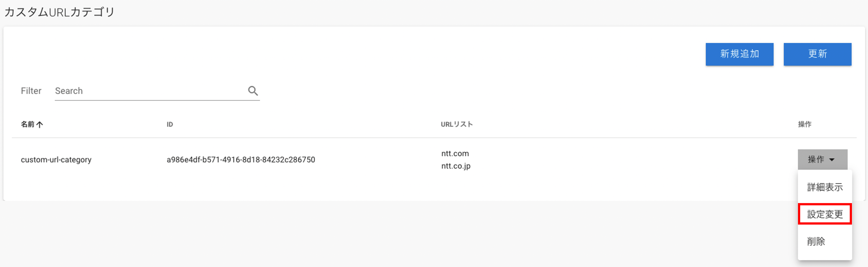This screenshot has height=267, width=868.
Task: Click the カスタムURLカテゴリ page heading
Action: click(x=60, y=12)
